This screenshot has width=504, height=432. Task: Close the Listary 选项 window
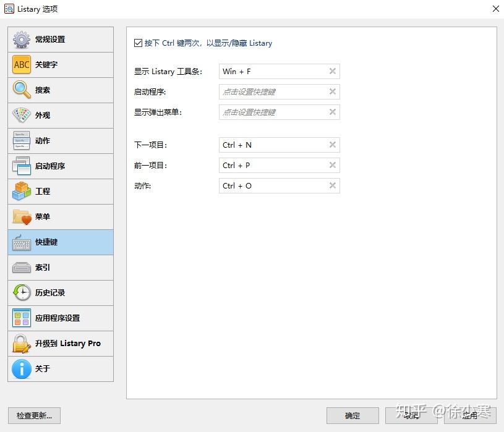click(495, 9)
